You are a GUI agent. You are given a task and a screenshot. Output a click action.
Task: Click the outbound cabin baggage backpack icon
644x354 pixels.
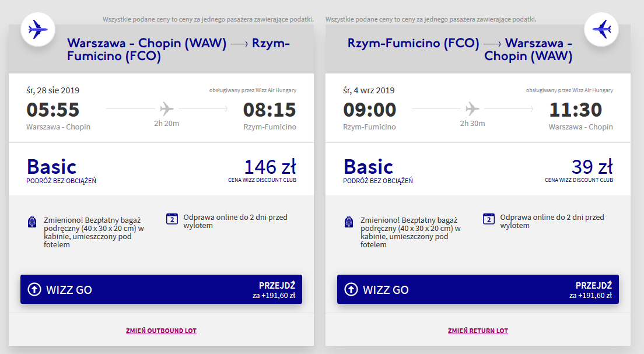tap(32, 222)
